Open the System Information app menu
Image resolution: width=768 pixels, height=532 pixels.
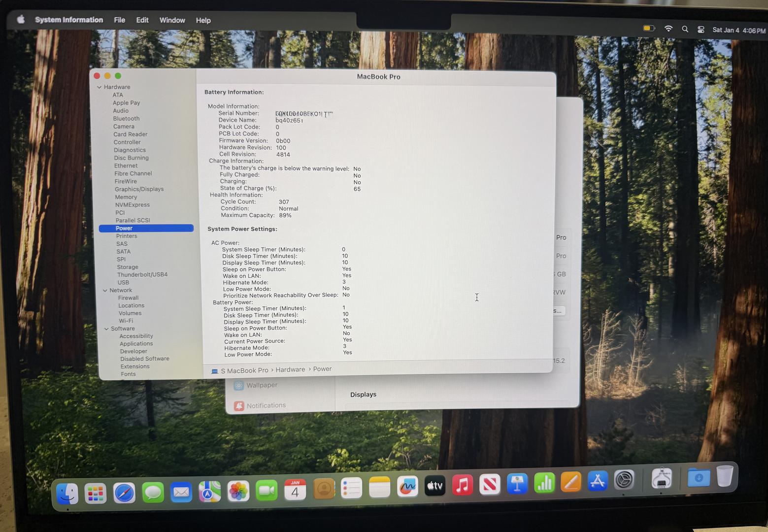[69, 20]
